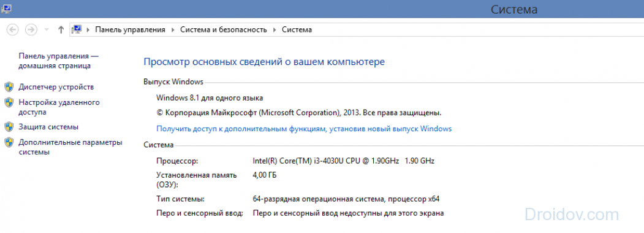Open Панель управления — домашняя страница link
The height and width of the screenshot is (233, 644).
[x=59, y=61]
